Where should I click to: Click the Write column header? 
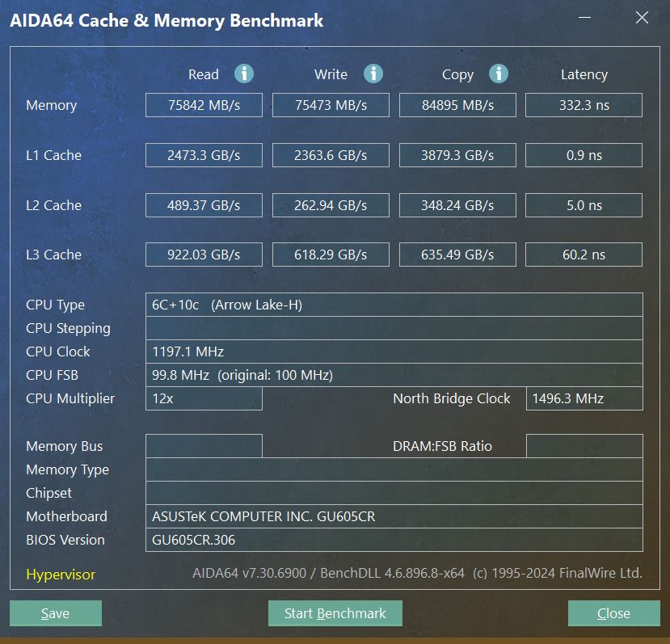[331, 74]
